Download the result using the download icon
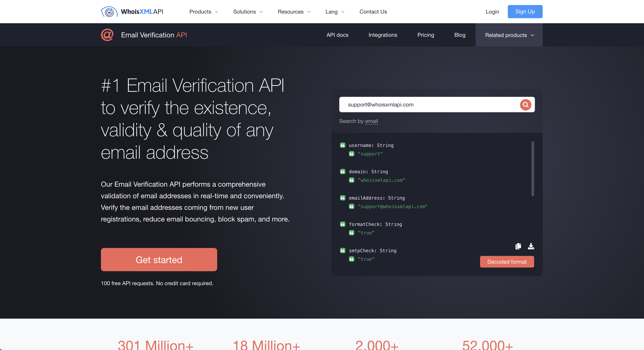The height and width of the screenshot is (350, 644). [531, 246]
